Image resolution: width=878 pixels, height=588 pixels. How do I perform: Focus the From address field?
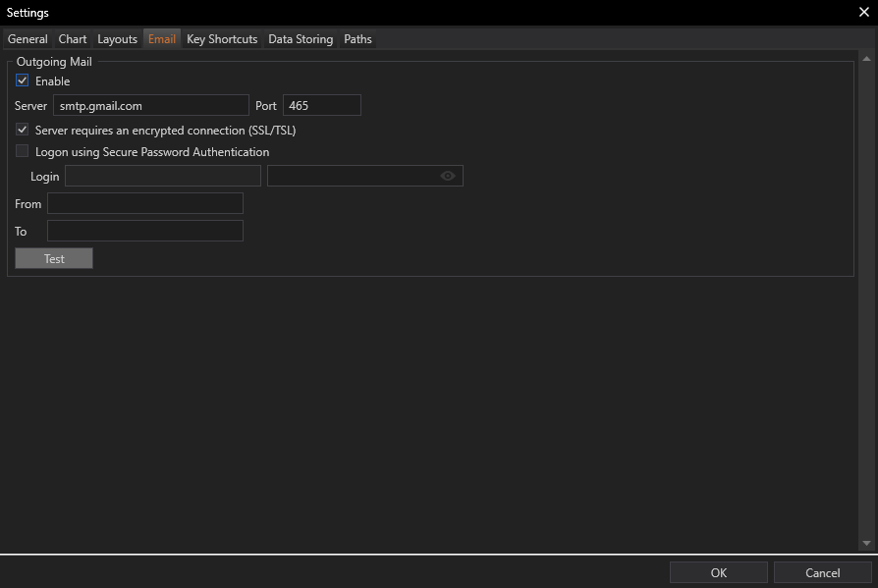[144, 203]
